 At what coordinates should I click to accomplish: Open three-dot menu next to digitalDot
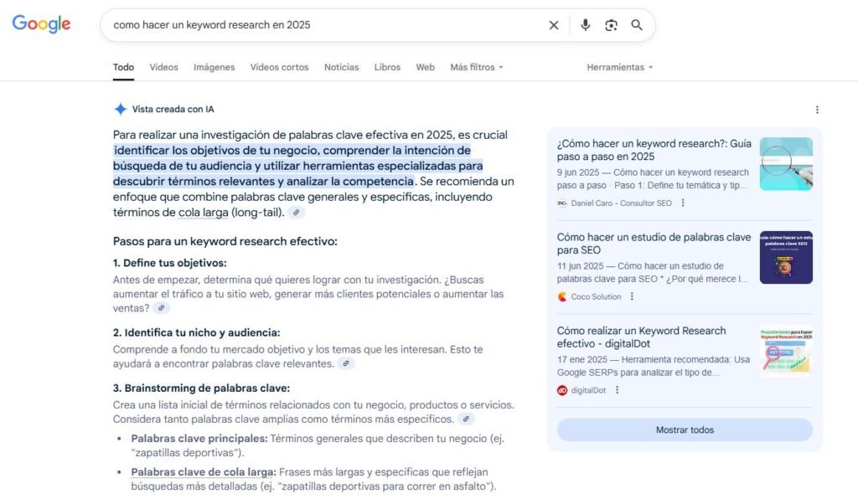point(617,390)
